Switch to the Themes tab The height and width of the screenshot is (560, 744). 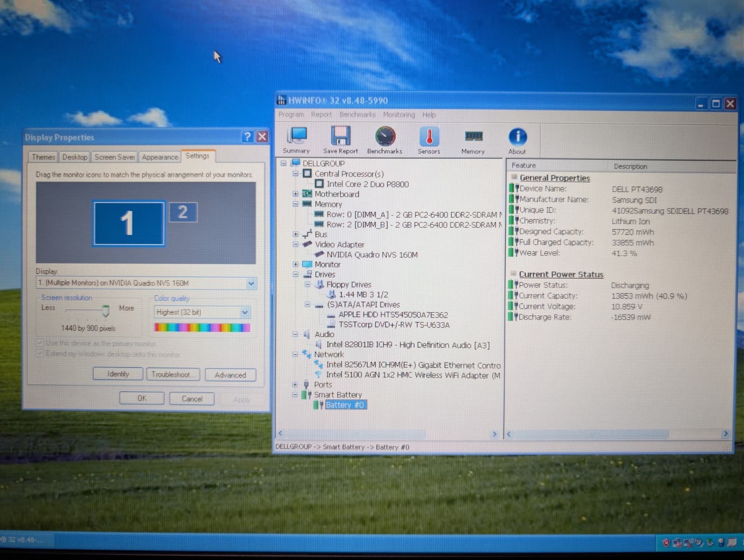[43, 157]
